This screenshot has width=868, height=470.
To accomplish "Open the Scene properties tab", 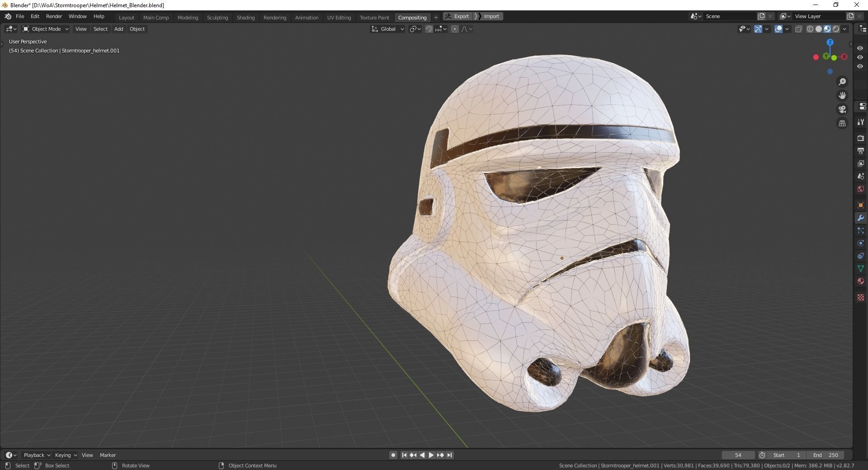I will tap(861, 176).
